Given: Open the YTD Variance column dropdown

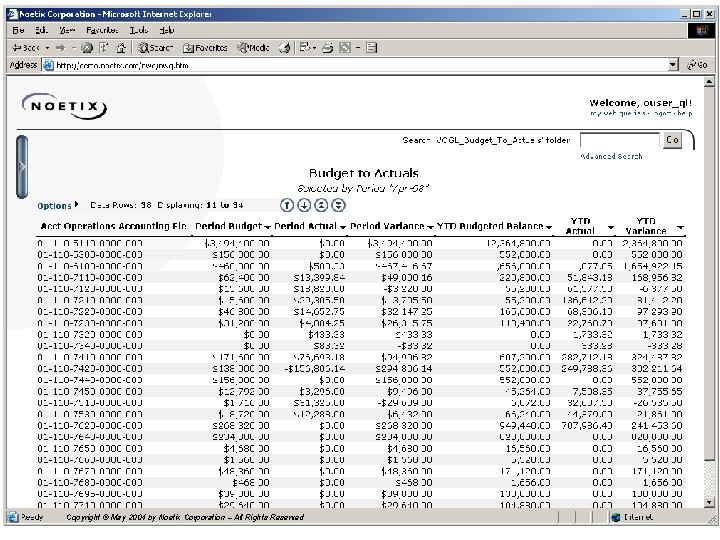Looking at the screenshot, I should [x=681, y=227].
